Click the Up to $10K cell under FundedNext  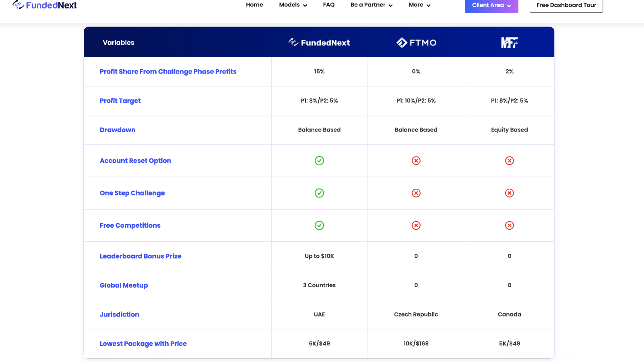click(319, 256)
